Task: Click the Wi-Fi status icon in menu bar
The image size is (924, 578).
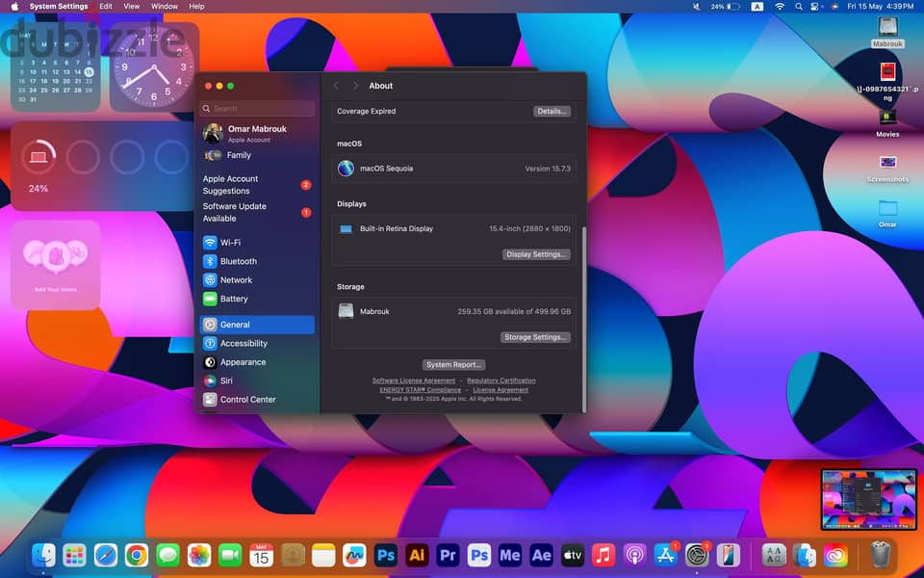Action: pos(780,7)
